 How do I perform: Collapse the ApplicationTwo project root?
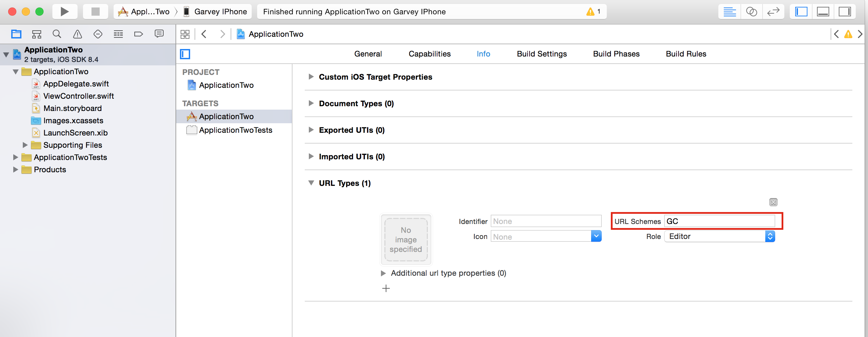(x=6, y=54)
